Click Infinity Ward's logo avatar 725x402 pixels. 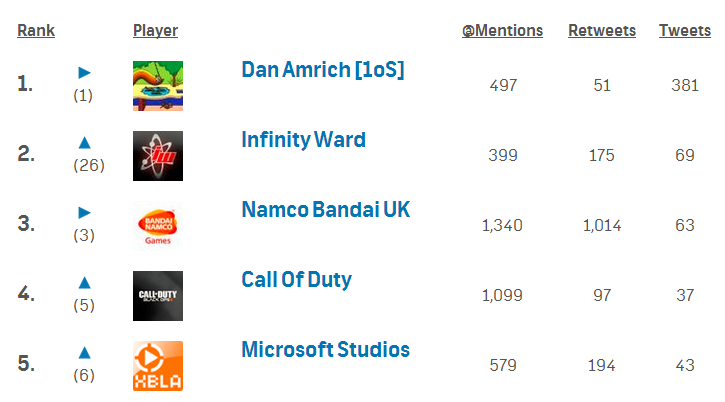click(x=158, y=156)
